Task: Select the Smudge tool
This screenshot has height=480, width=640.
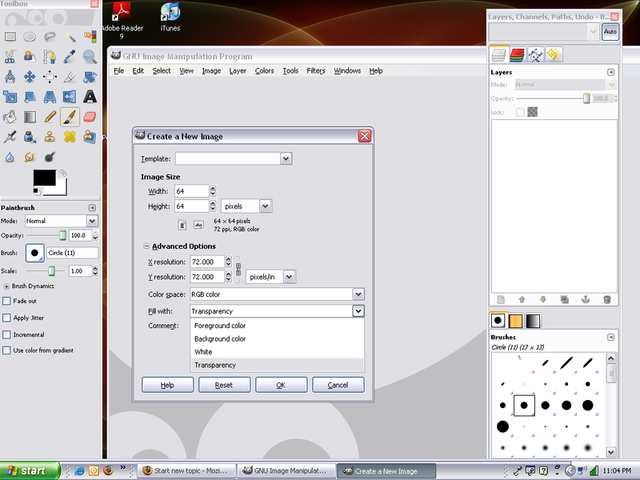Action: click(x=29, y=157)
